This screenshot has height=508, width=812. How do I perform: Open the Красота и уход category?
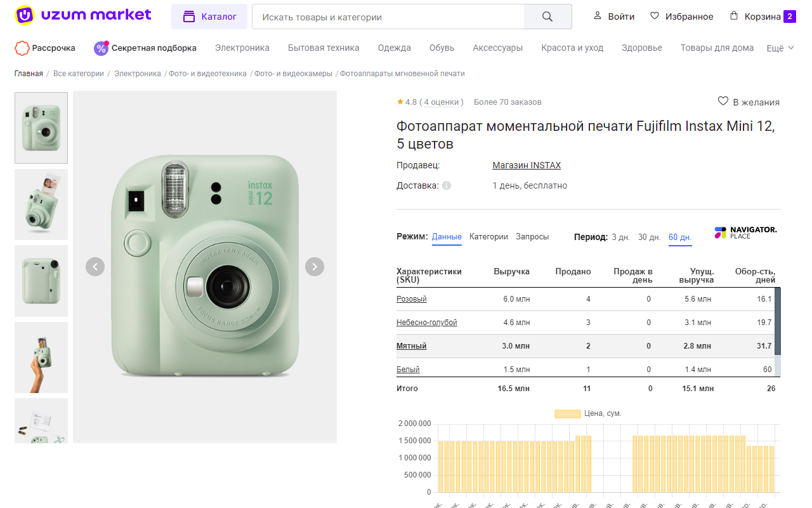(x=572, y=48)
